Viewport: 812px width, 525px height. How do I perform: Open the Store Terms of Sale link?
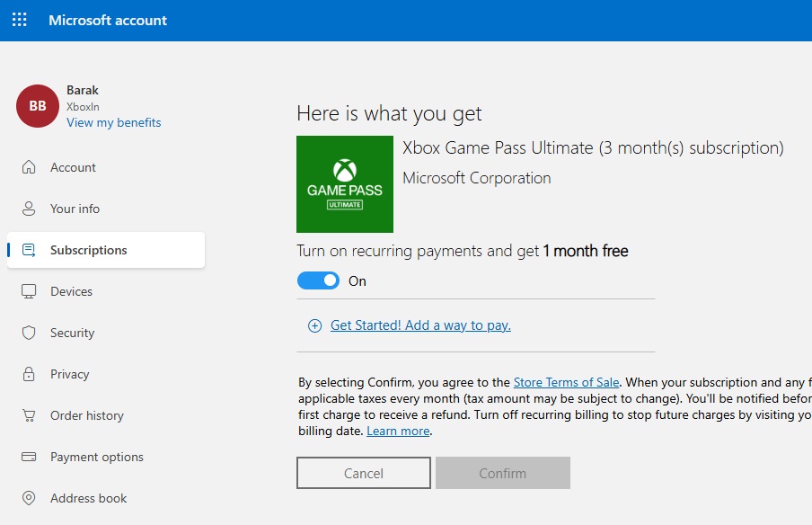[x=566, y=382]
